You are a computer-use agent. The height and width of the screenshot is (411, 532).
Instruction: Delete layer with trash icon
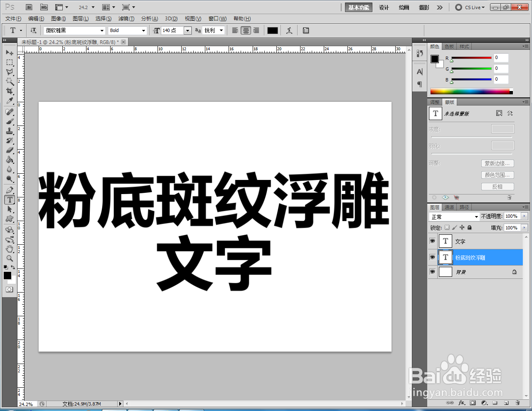(x=517, y=403)
